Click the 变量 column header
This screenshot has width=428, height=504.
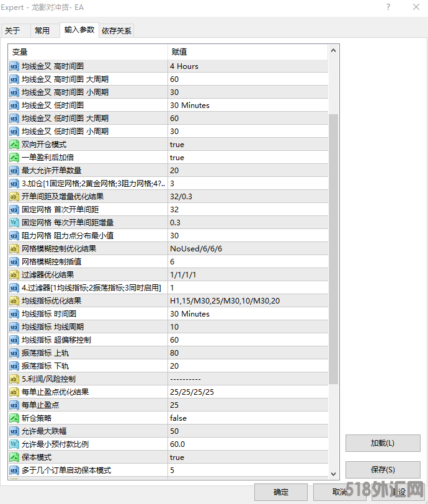point(88,52)
